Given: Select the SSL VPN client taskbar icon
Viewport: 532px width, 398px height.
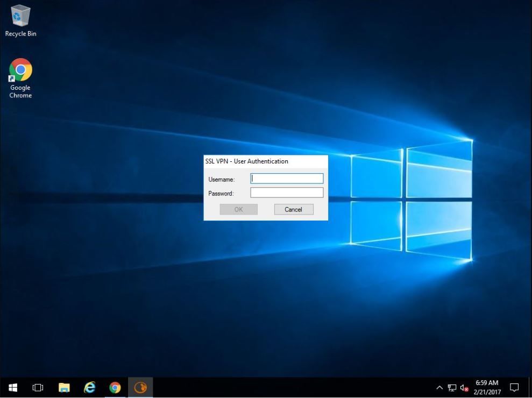Looking at the screenshot, I should coord(140,387).
